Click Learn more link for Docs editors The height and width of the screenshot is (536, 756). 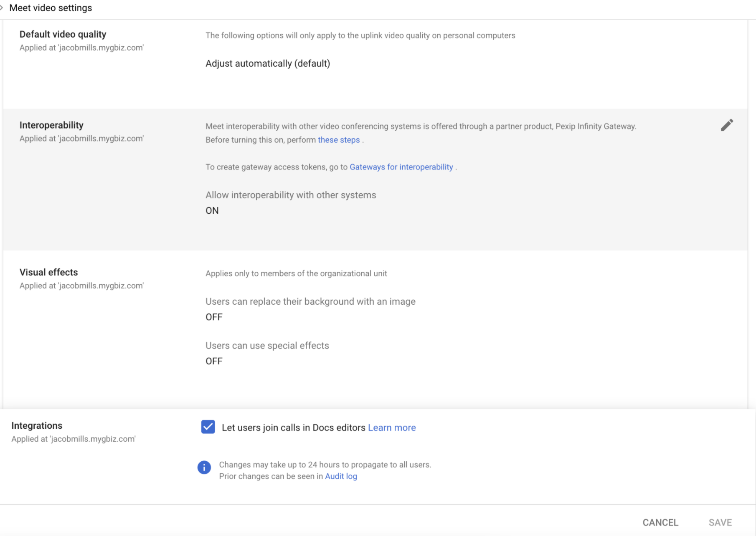coord(391,427)
